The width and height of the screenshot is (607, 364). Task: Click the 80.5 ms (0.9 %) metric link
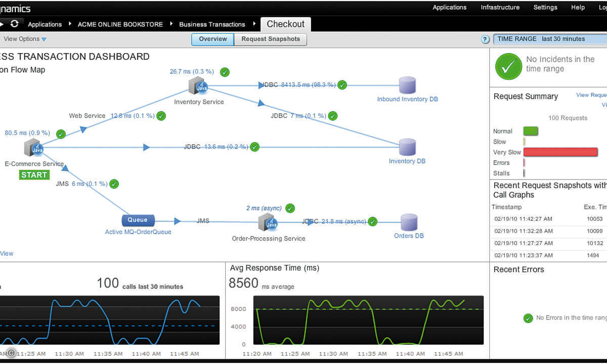(27, 133)
